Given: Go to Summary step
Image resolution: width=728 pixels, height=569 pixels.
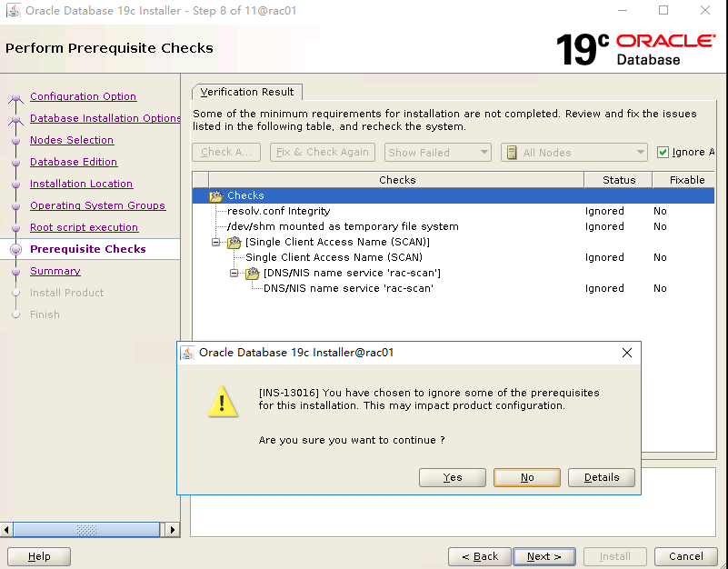Looking at the screenshot, I should (x=55, y=271).
